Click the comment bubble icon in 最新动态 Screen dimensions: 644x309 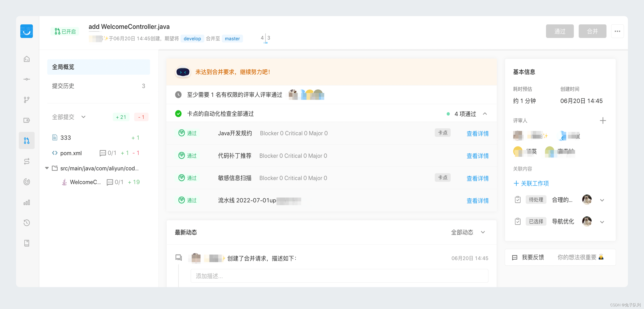tap(178, 258)
